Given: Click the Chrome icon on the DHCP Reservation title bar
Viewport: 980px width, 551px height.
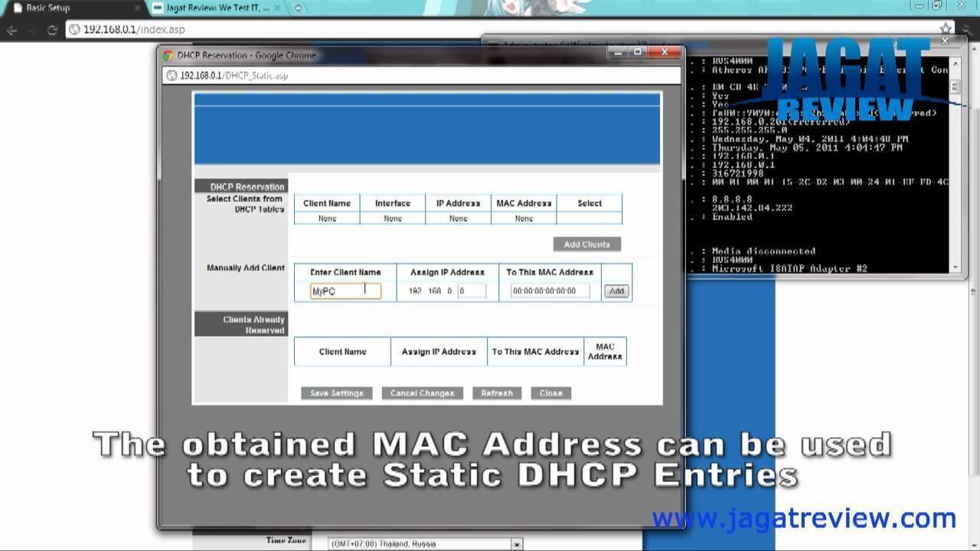Looking at the screenshot, I should tap(168, 55).
